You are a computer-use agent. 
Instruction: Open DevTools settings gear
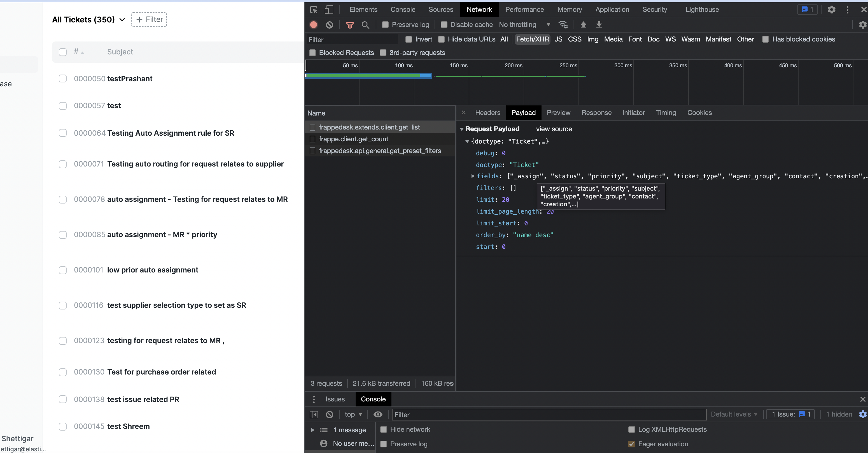[x=831, y=10]
